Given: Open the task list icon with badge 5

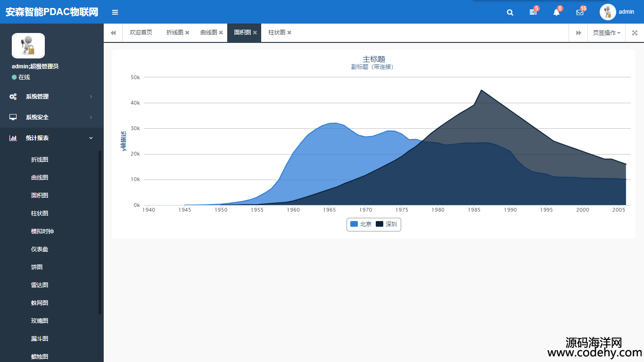Looking at the screenshot, I should pyautogui.click(x=533, y=12).
